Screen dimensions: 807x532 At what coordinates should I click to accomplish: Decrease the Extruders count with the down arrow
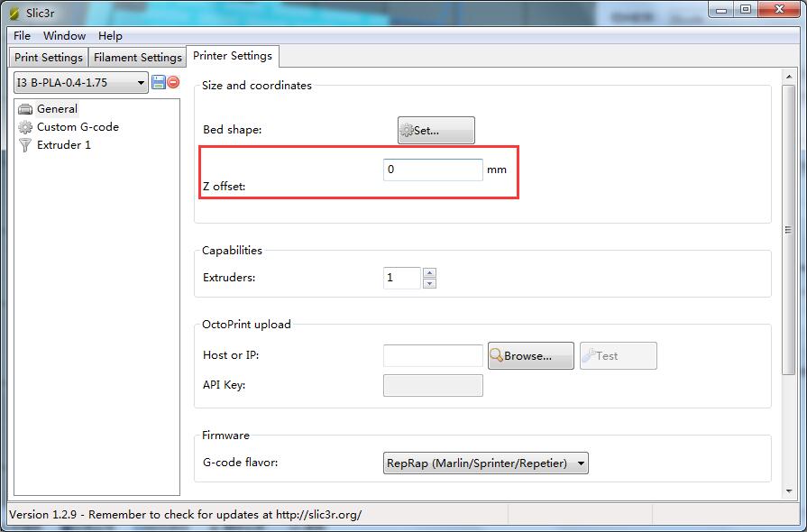click(429, 283)
